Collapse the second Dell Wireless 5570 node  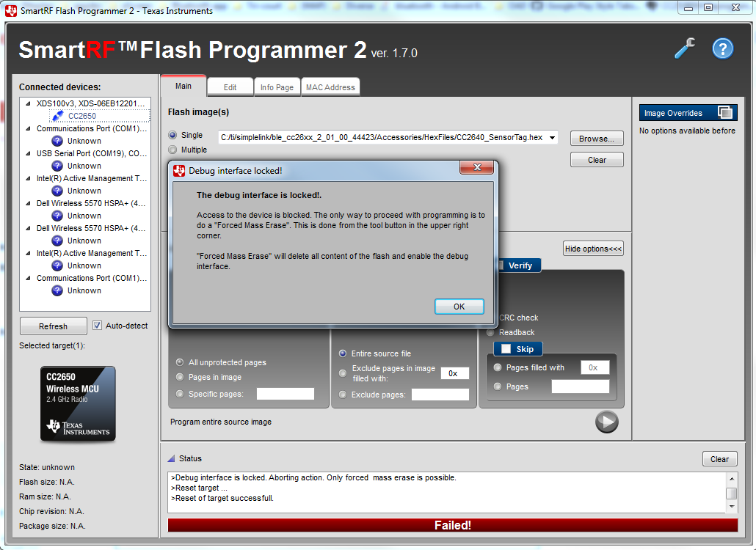click(28, 228)
